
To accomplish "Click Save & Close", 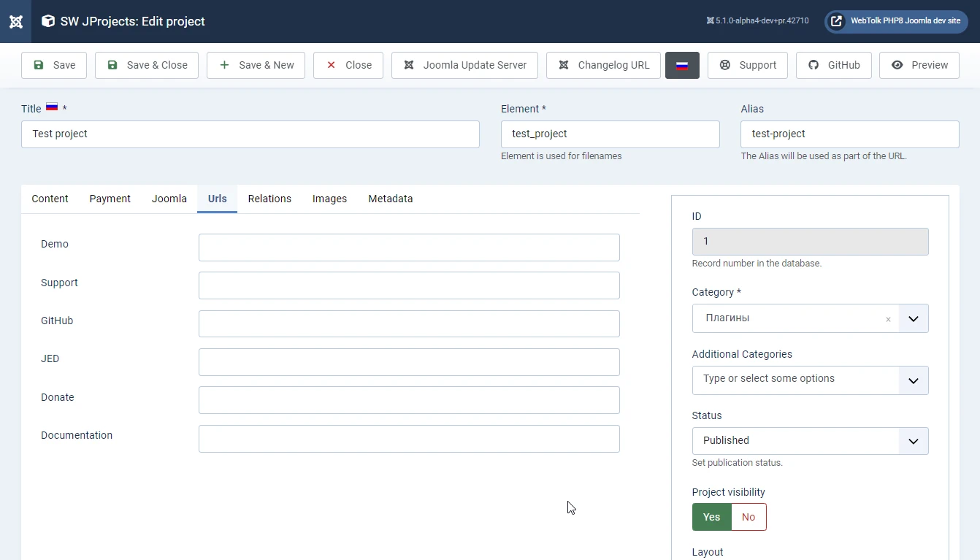I will click(x=147, y=65).
